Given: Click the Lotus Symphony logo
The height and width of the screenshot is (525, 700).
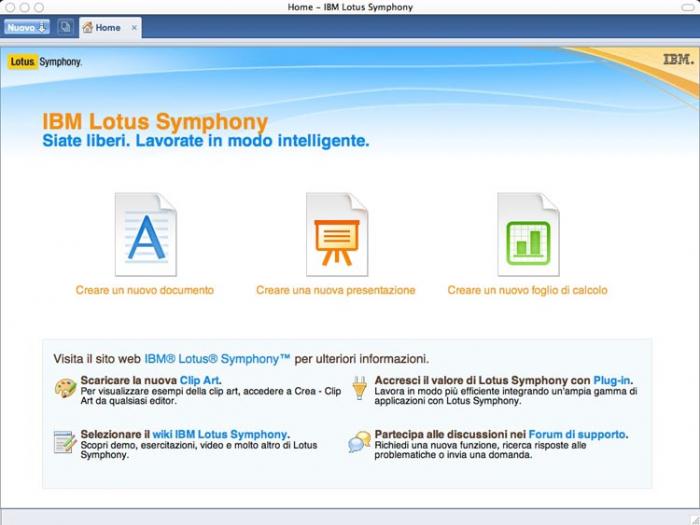Looking at the screenshot, I should coord(44,62).
